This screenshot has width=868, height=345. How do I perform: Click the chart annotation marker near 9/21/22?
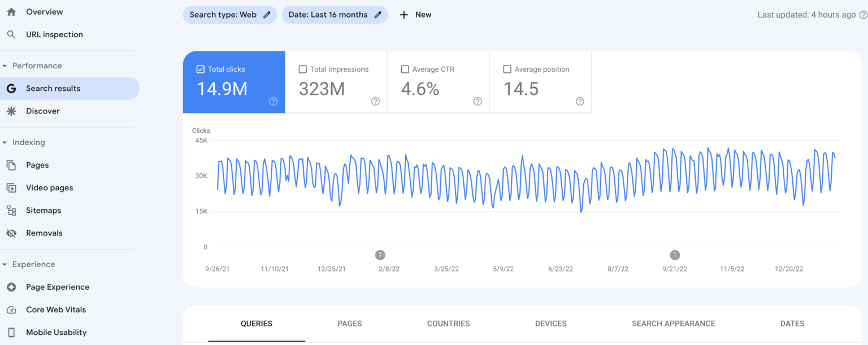point(674,255)
